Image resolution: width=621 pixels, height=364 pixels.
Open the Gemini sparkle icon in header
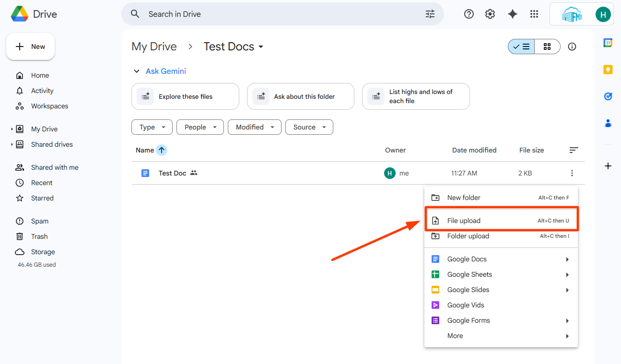[513, 14]
